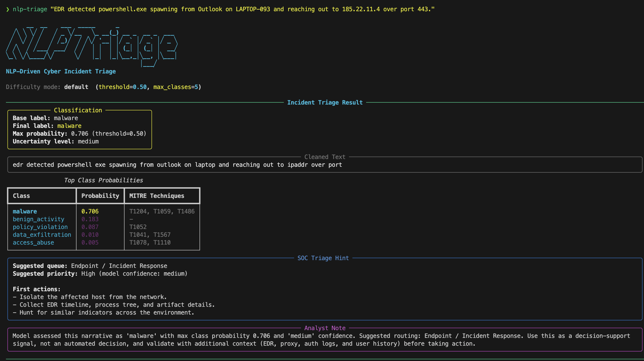The height and width of the screenshot is (361, 644).
Task: Click the Classification panel title
Action: coord(78,110)
